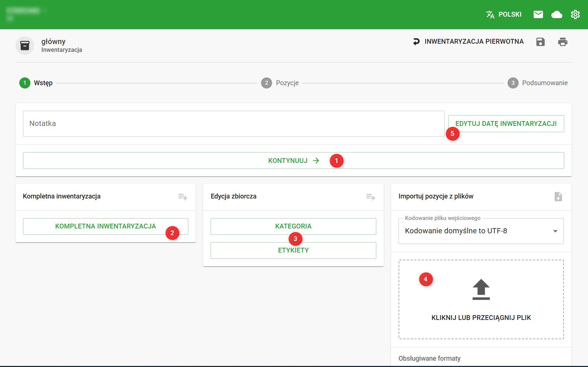This screenshot has width=588, height=367.
Task: Open settings via the gear icon
Action: [575, 14]
